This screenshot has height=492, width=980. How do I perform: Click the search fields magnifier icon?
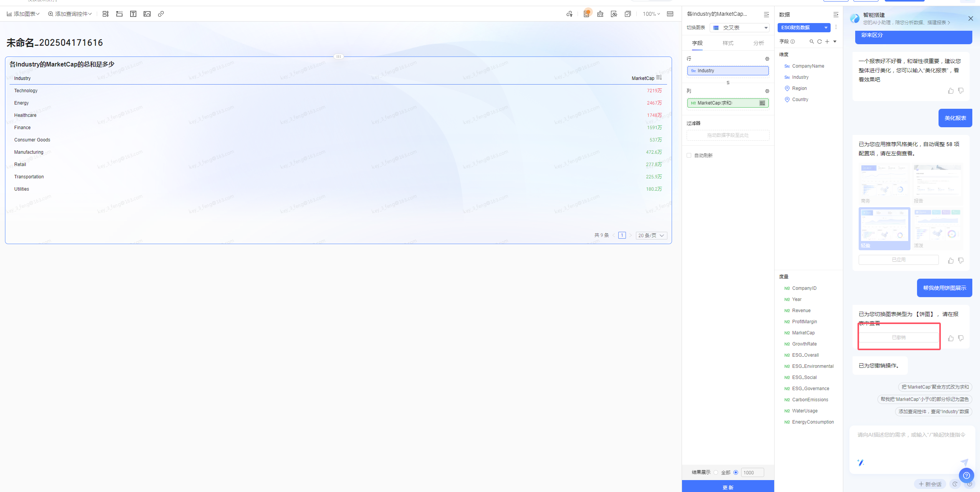tap(811, 42)
